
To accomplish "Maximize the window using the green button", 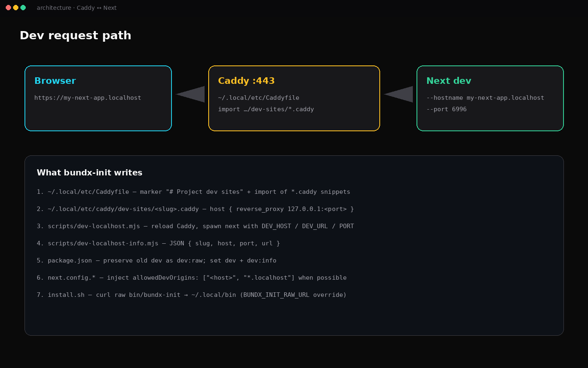I will click(x=23, y=8).
